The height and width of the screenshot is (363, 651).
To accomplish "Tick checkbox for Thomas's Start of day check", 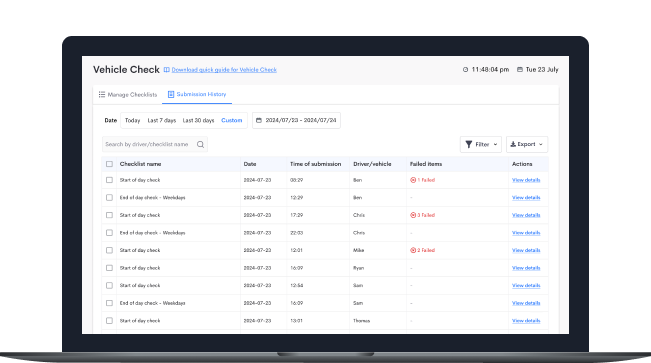I will [109, 321].
